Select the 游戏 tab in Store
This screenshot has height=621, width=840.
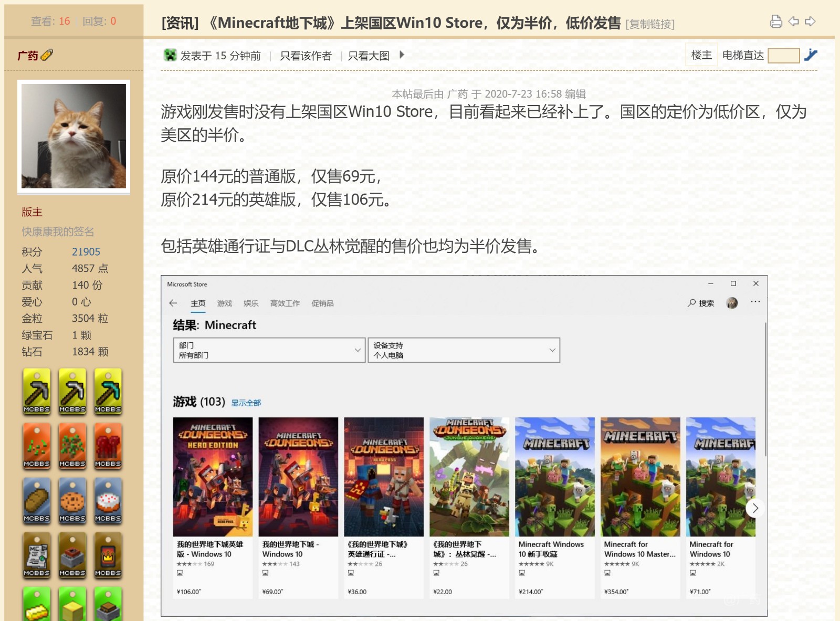click(225, 303)
